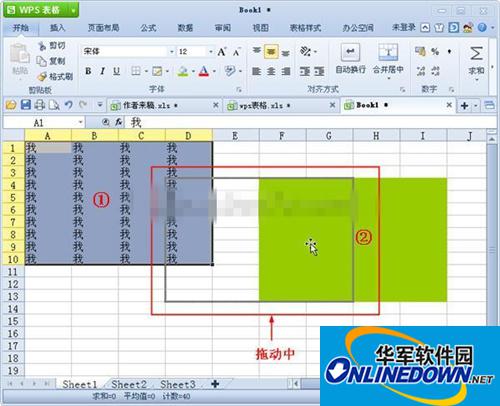Select the Sheet3 worksheet tab
The width and height of the screenshot is (500, 406).
[178, 384]
